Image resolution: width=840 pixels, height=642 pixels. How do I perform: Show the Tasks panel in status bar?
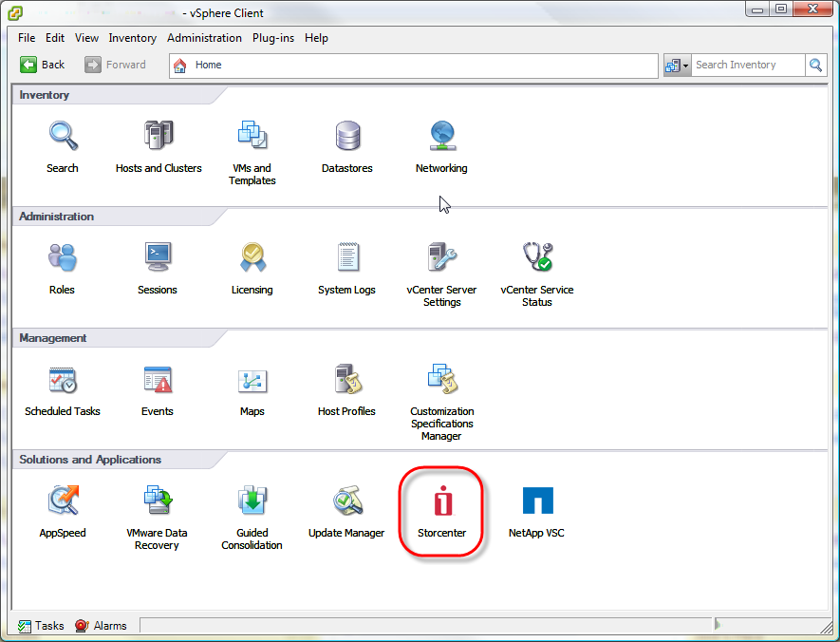pos(41,626)
